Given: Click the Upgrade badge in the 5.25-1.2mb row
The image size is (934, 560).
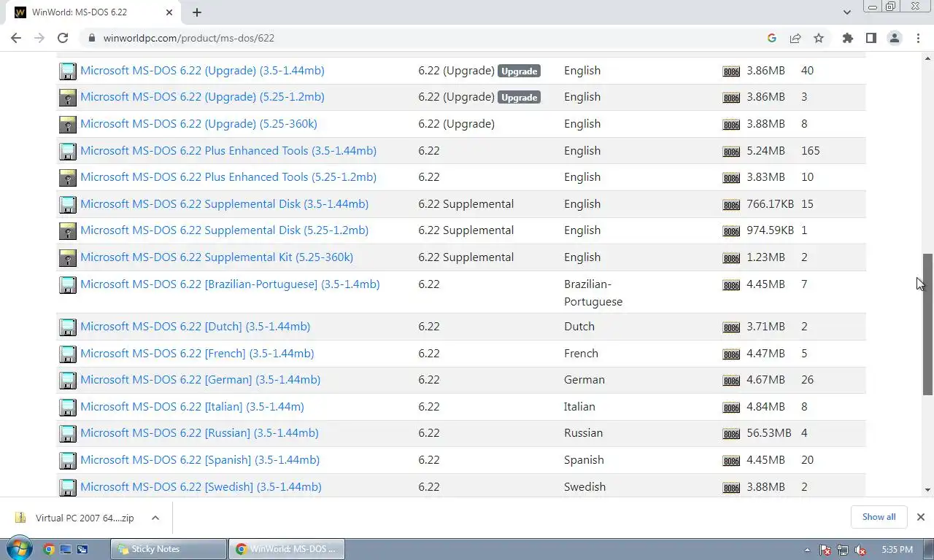Looking at the screenshot, I should [519, 97].
